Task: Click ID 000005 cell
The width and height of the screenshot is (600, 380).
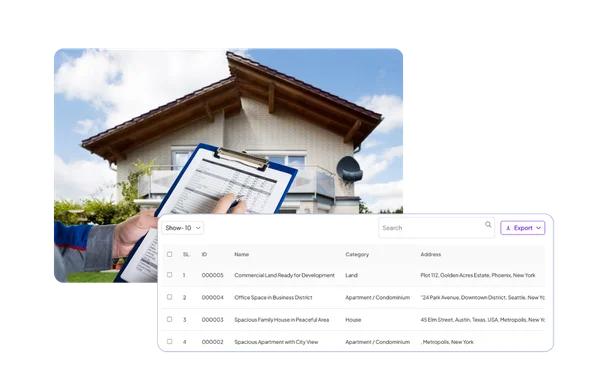Action: tap(212, 275)
